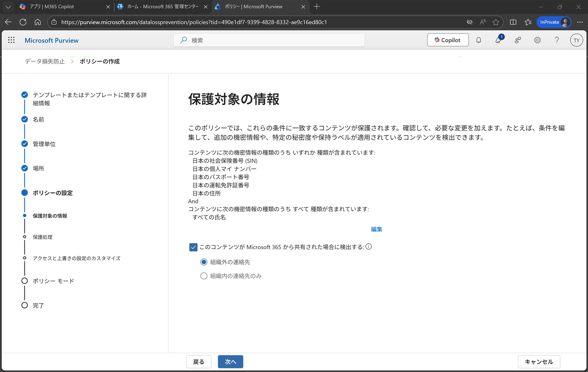The width and height of the screenshot is (588, 372).
Task: Go to the 名前 step
Action: point(38,119)
